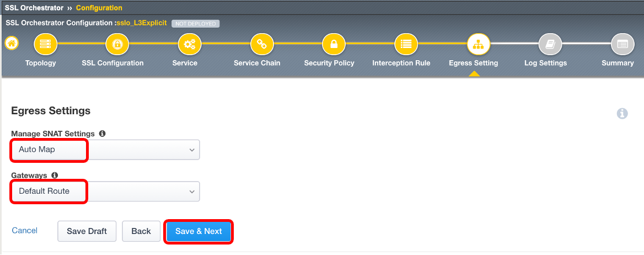Click the Service step label
The image size is (644, 255).
click(185, 63)
